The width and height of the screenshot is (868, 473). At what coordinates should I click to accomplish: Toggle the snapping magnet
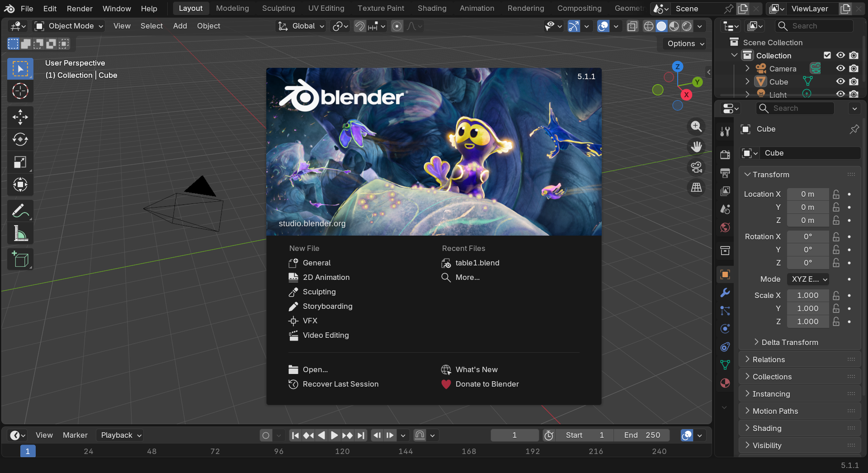tap(360, 26)
